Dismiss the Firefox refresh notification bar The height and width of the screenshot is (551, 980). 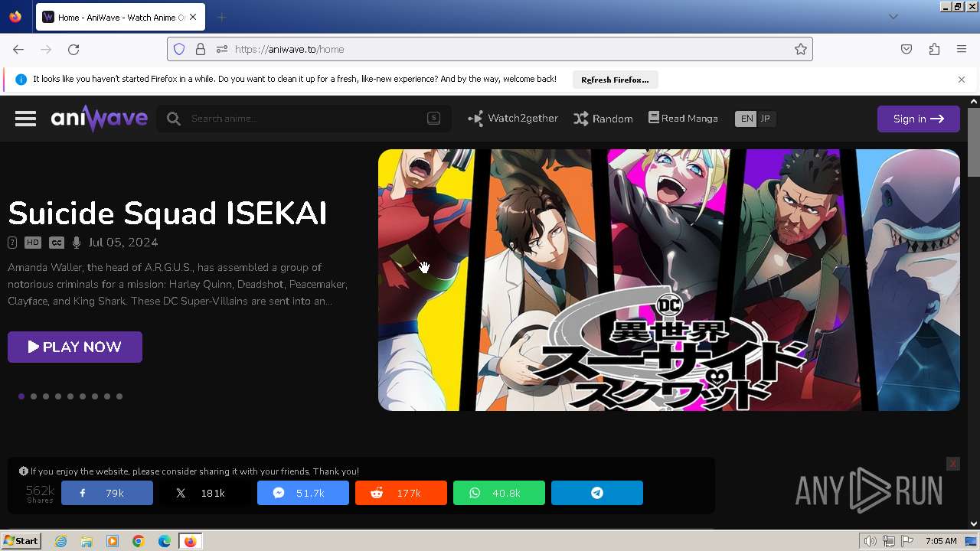coord(962,80)
